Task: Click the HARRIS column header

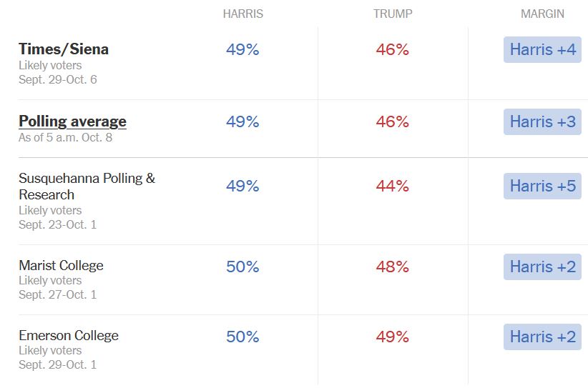Action: tap(242, 14)
